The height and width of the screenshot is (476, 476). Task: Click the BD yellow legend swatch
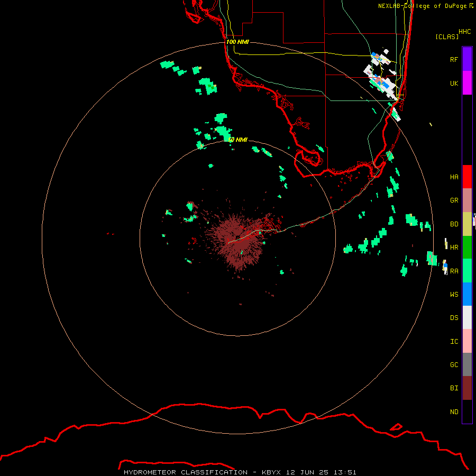pyautogui.click(x=467, y=224)
